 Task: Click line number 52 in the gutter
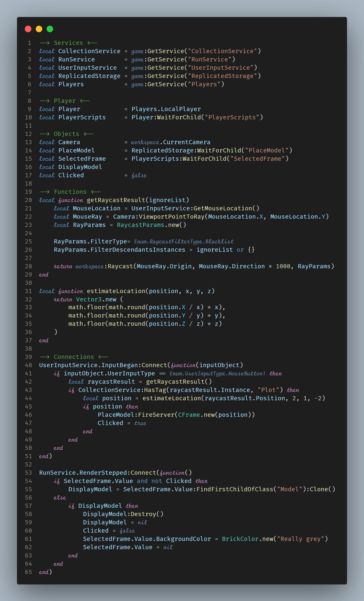tap(29, 465)
